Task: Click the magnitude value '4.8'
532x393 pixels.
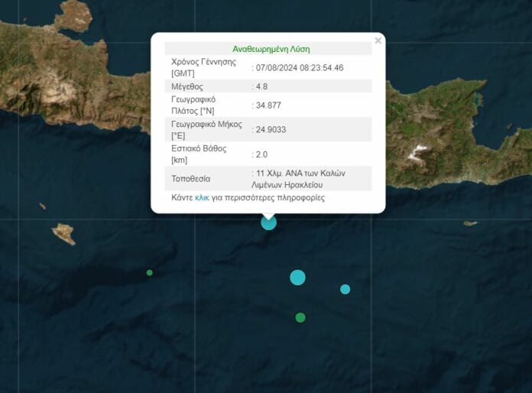Action: click(x=261, y=86)
